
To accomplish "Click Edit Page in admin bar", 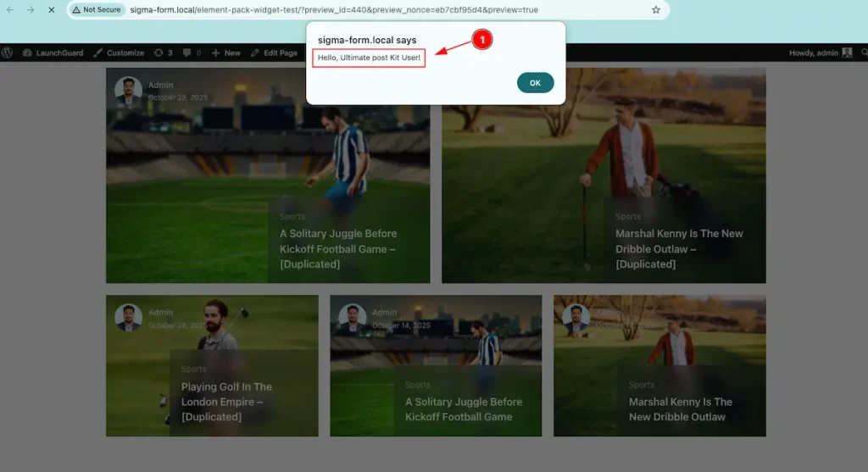I will (274, 53).
